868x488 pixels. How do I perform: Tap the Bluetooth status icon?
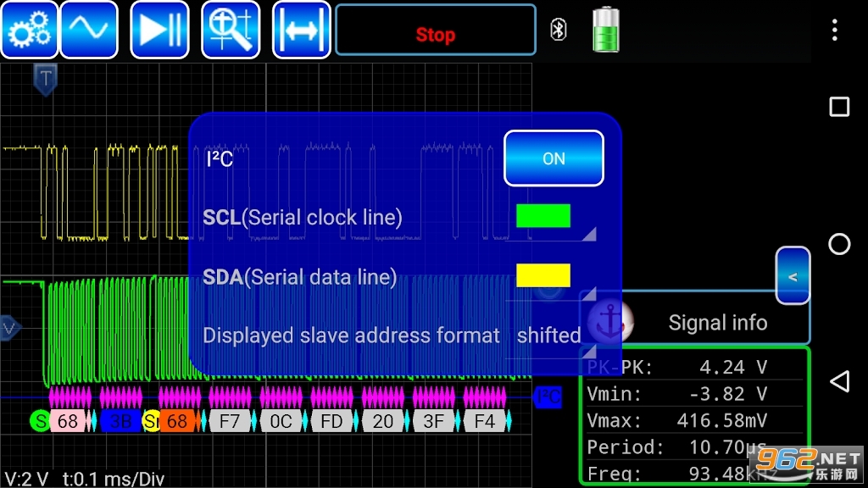[x=558, y=30]
